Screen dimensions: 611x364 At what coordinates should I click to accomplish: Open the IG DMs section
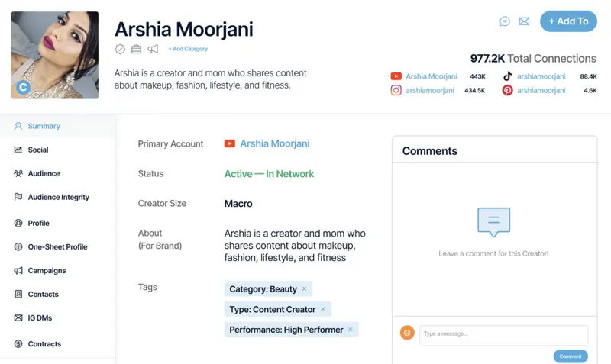40,317
